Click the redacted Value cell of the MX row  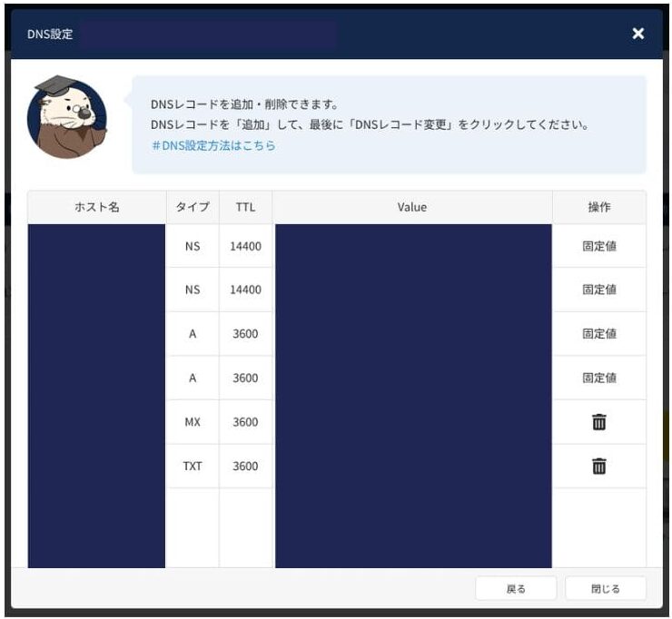point(412,422)
